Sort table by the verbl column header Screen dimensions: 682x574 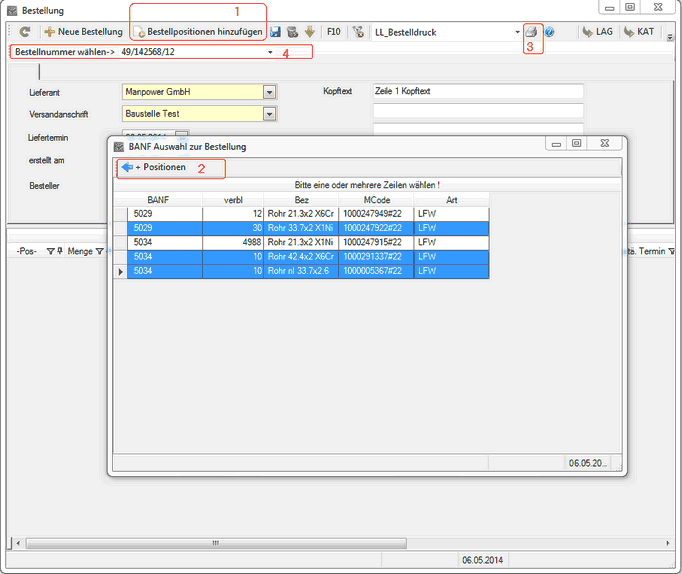(x=232, y=200)
